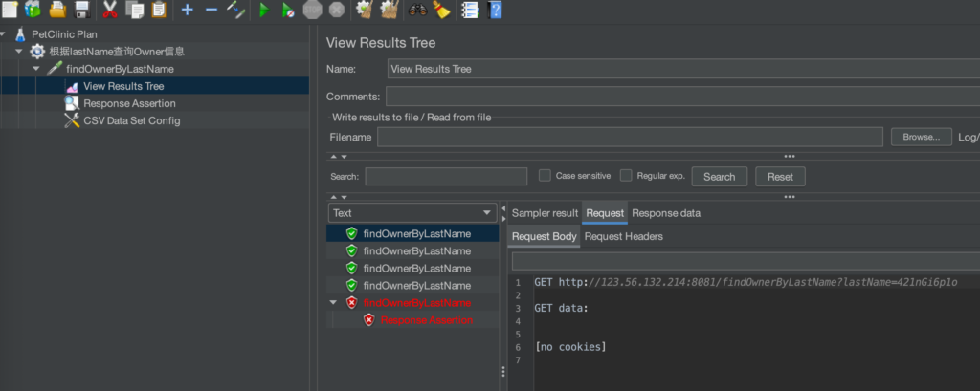Open the Templates icon in toolbar
The image size is (980, 391).
coord(33,10)
